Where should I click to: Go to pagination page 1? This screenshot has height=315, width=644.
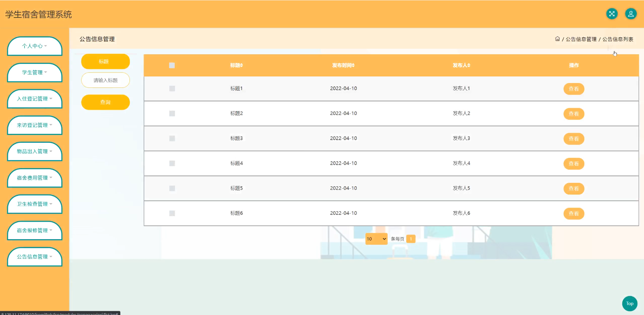click(411, 239)
